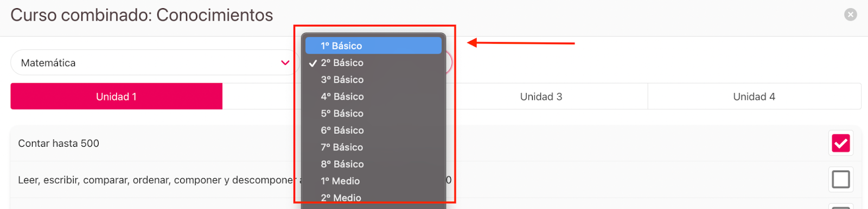Image resolution: width=868 pixels, height=209 pixels.
Task: Check the Leer, escribir, comparar checkbox
Action: pyautogui.click(x=841, y=179)
